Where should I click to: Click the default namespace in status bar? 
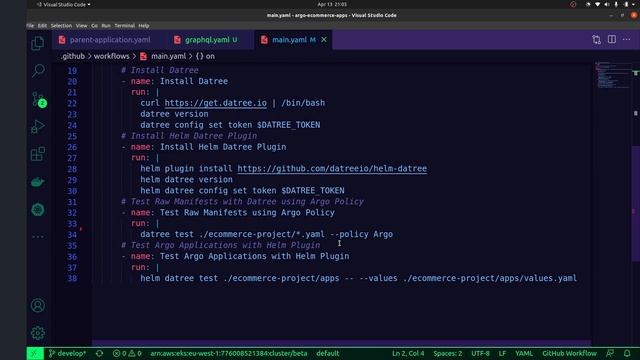click(x=328, y=353)
